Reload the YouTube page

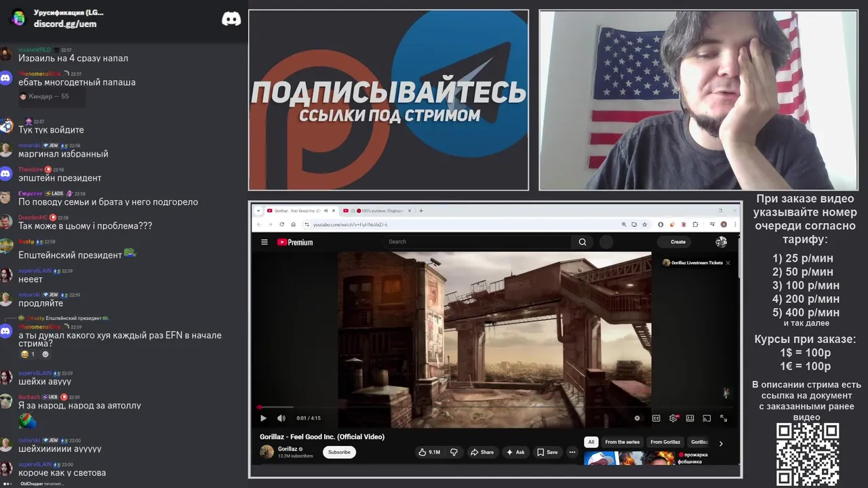pos(282,224)
